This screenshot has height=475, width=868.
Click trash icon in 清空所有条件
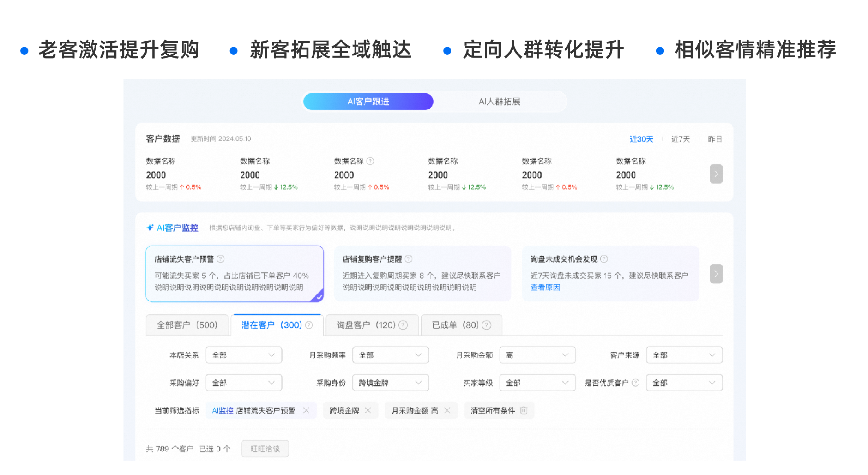(524, 410)
